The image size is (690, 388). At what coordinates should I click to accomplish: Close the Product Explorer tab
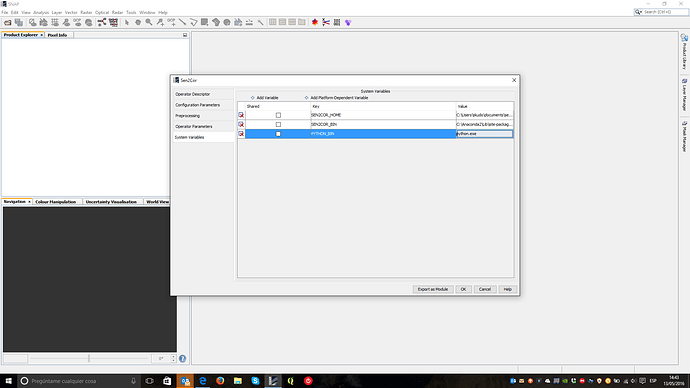(41, 35)
